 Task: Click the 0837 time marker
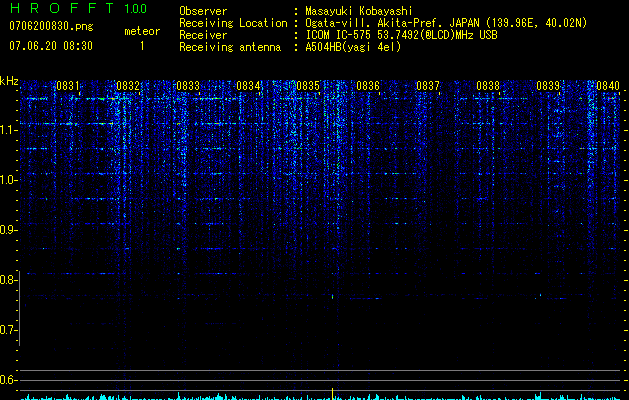[428, 86]
